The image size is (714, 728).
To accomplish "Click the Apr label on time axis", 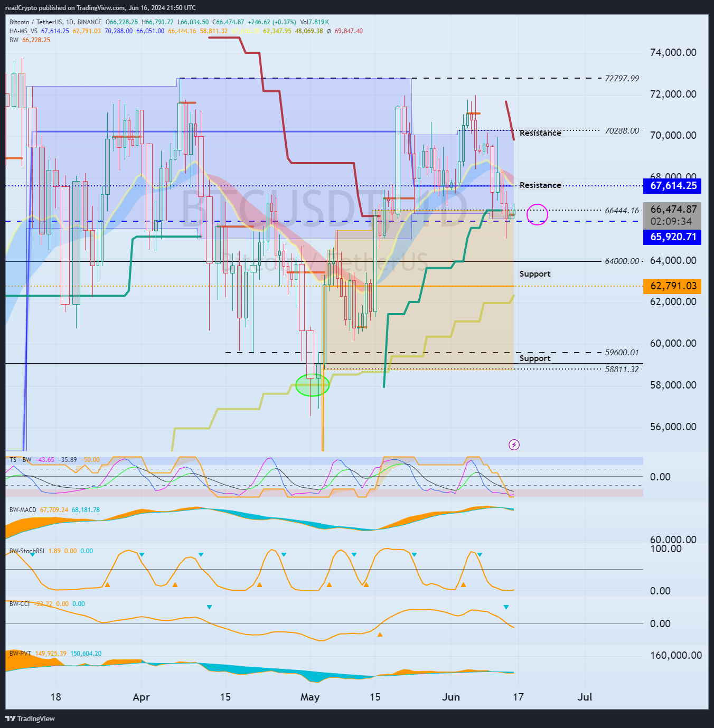I will click(141, 697).
